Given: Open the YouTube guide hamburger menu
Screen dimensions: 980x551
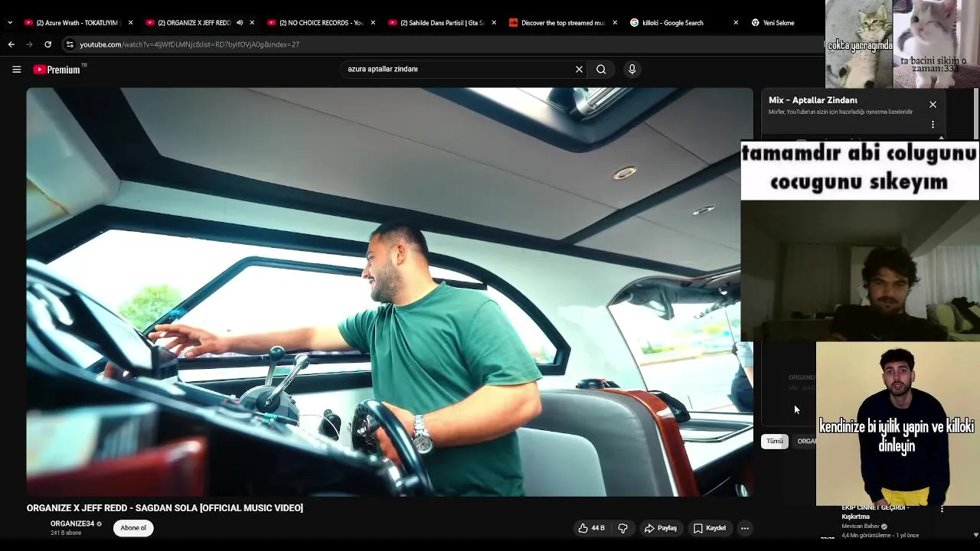Looking at the screenshot, I should 16,69.
